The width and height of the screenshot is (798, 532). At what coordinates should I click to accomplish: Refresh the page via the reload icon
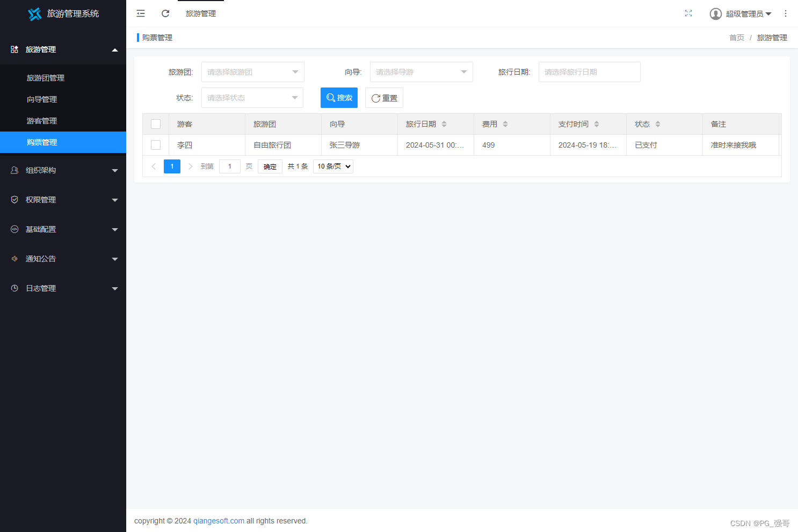coord(165,13)
